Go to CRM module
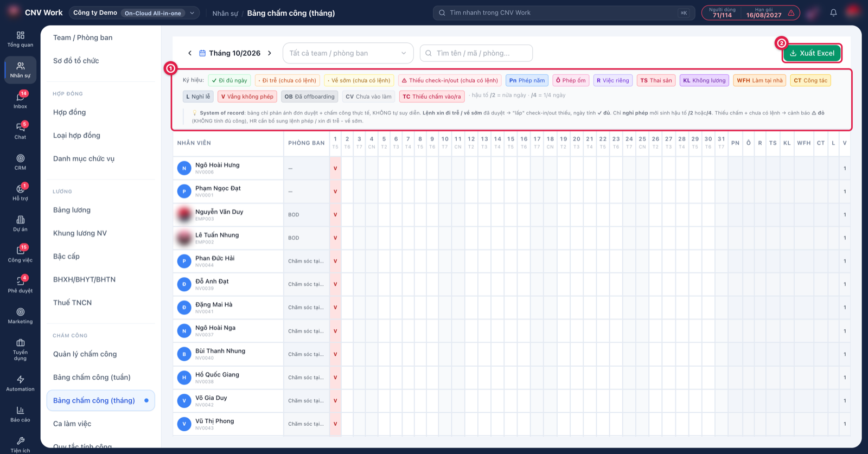The height and width of the screenshot is (454, 868). pyautogui.click(x=20, y=162)
